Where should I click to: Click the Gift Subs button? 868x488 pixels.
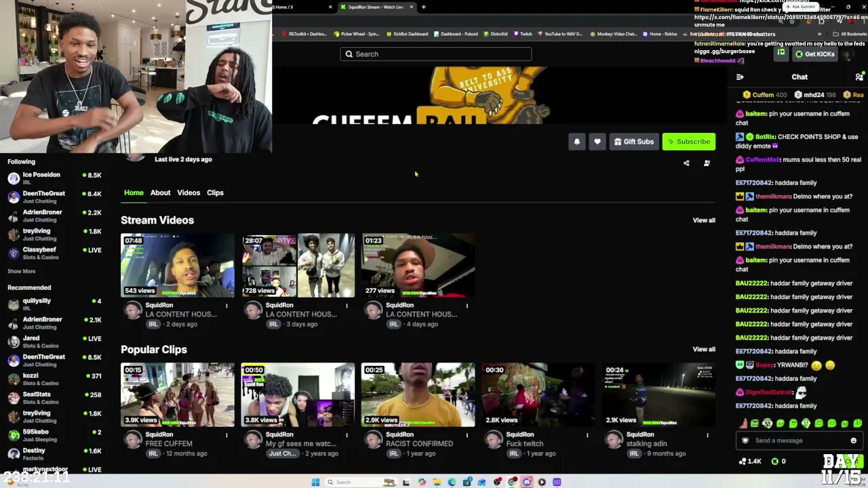(x=634, y=142)
